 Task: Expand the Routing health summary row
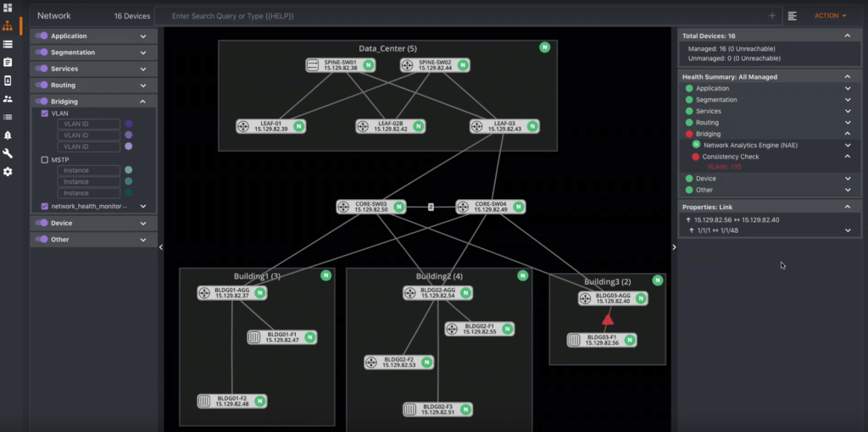[848, 122]
